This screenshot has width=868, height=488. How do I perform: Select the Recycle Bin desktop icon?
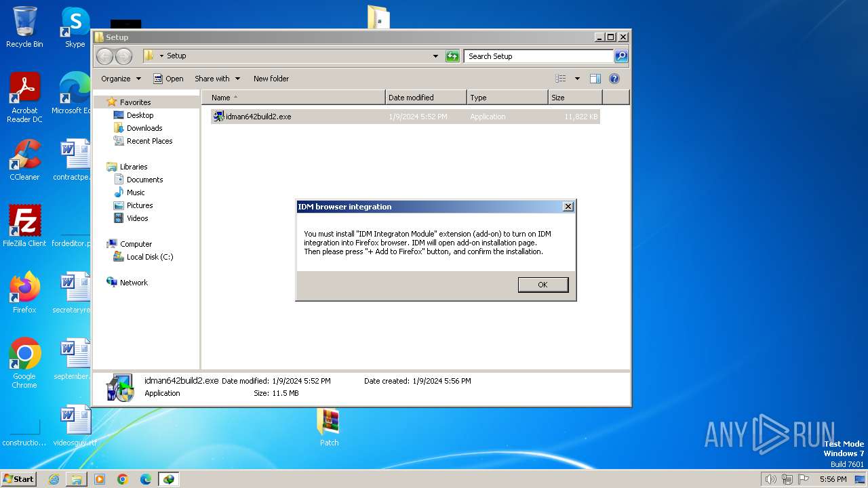(x=24, y=27)
